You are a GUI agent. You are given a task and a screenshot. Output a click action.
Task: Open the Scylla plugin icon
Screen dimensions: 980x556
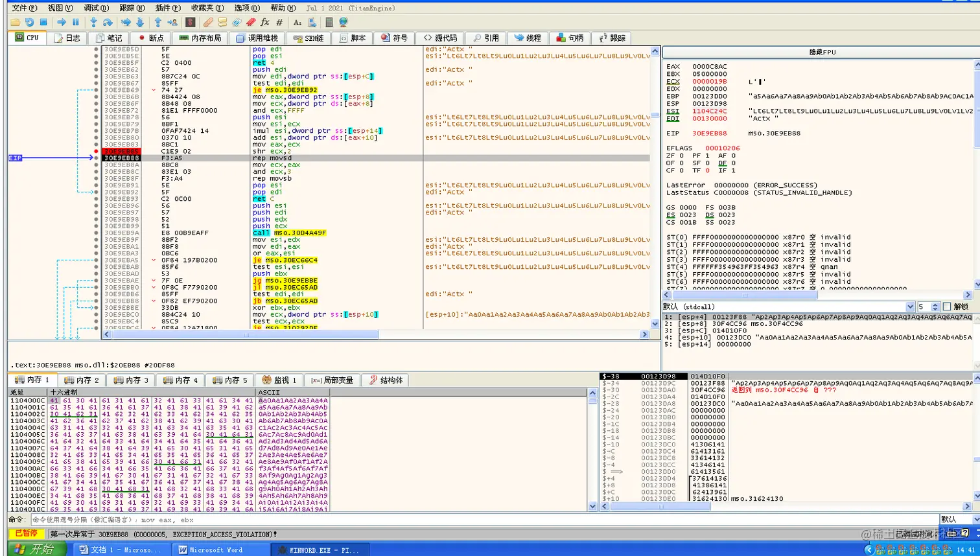[x=190, y=22]
